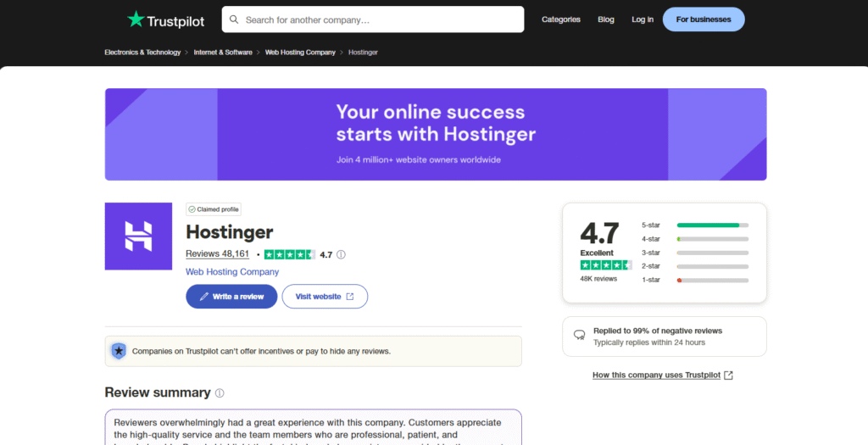Open How this company uses Trustpilot
This screenshot has width=868, height=445.
pos(657,375)
